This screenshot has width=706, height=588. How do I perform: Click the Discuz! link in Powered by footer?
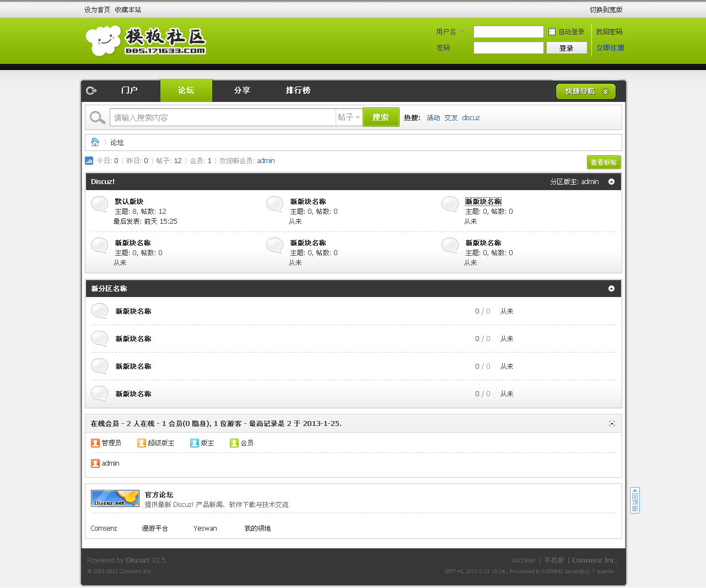coord(137,560)
